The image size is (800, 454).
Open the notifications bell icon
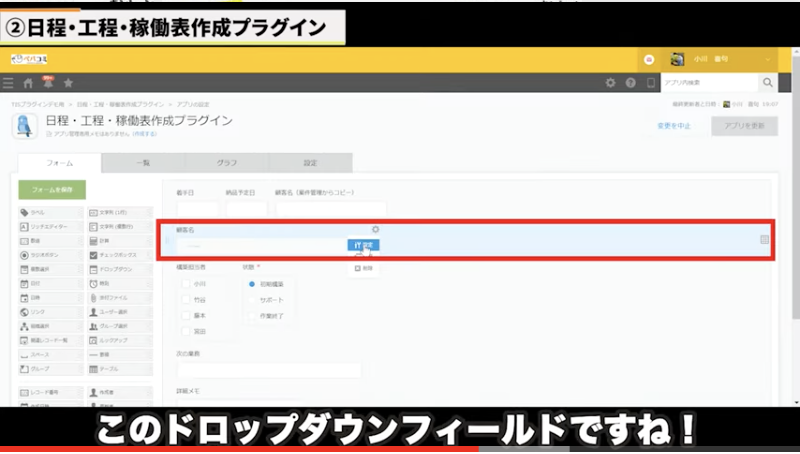point(47,82)
